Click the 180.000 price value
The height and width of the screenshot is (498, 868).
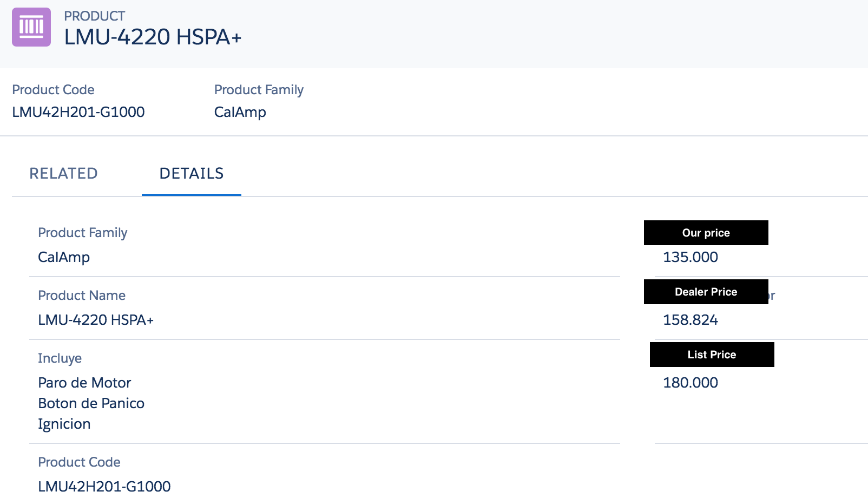click(x=691, y=383)
